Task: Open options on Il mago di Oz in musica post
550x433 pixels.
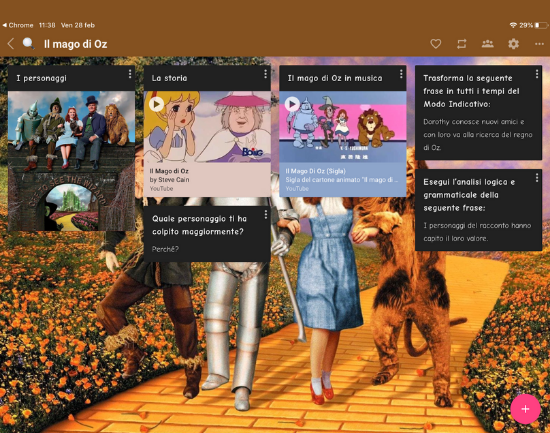Action: [x=401, y=74]
